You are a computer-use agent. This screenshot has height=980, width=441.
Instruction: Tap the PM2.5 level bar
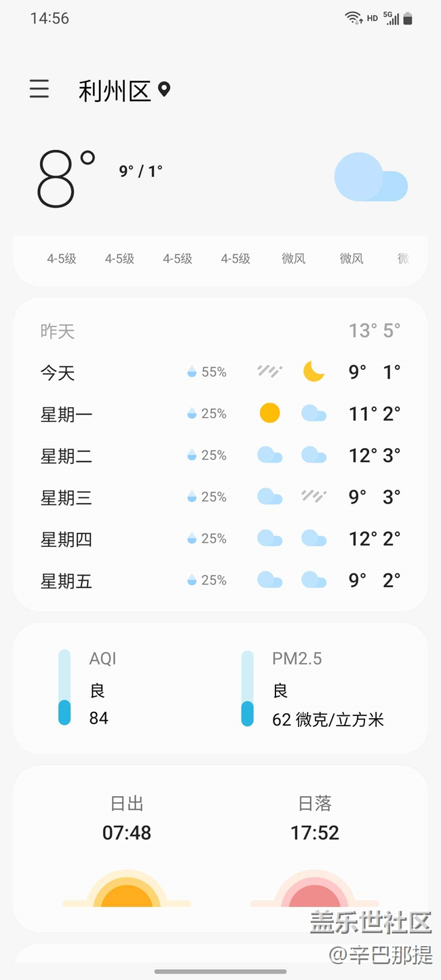click(x=248, y=687)
